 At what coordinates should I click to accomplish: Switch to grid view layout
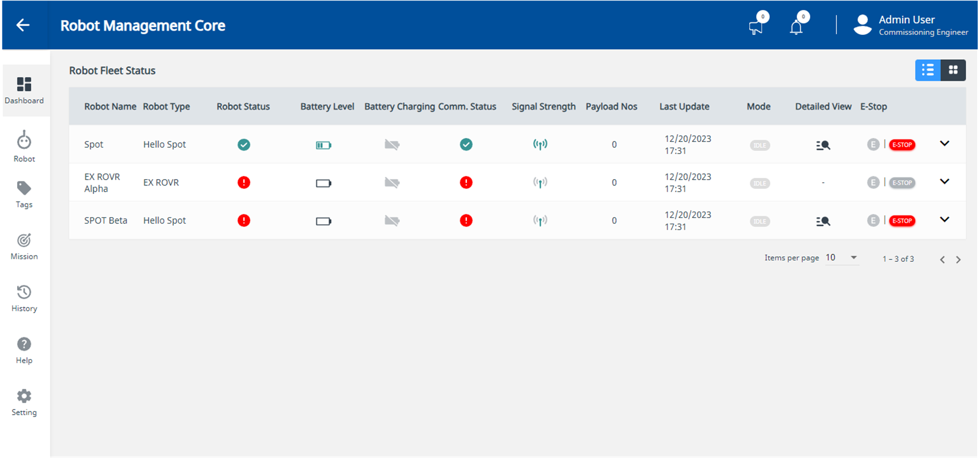953,70
